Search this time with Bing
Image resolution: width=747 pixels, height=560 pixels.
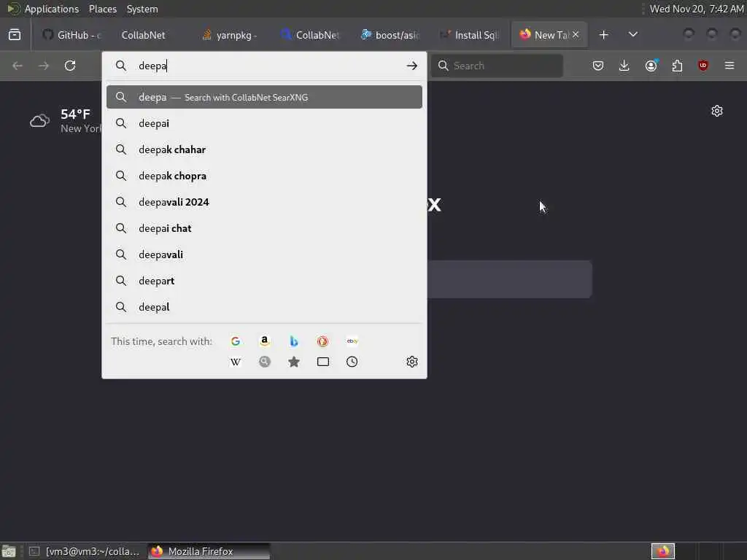click(x=294, y=341)
